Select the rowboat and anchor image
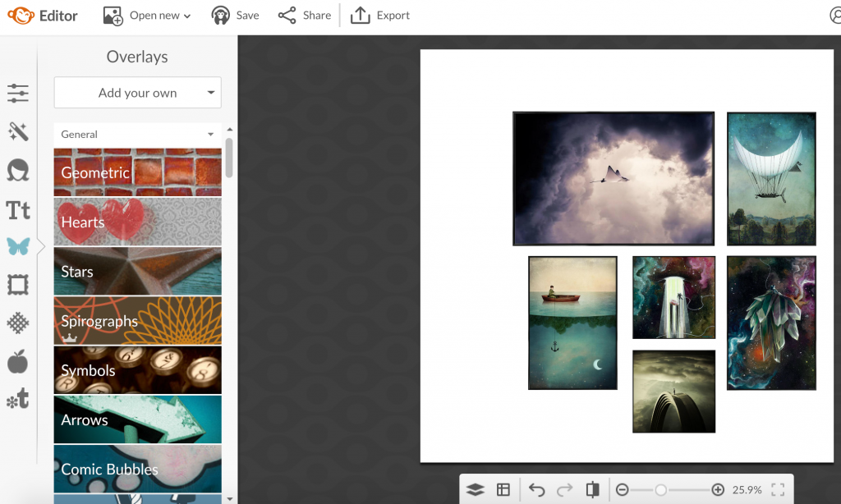The image size is (841, 504). [572, 323]
